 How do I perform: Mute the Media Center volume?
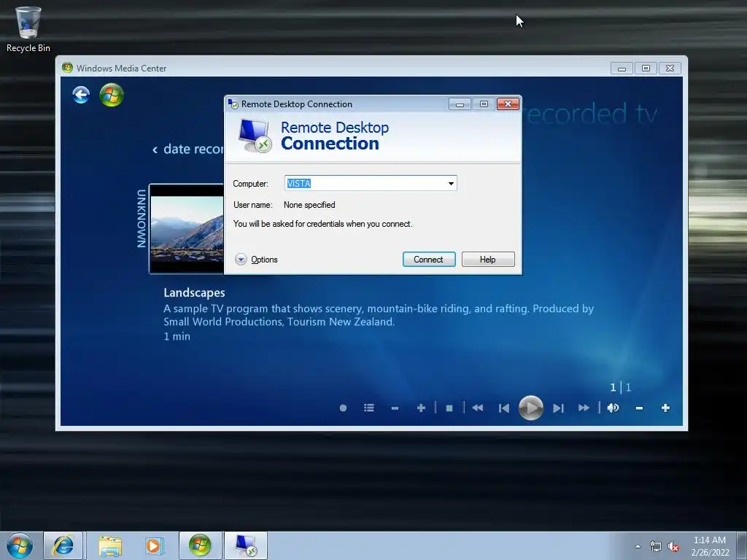tap(613, 408)
